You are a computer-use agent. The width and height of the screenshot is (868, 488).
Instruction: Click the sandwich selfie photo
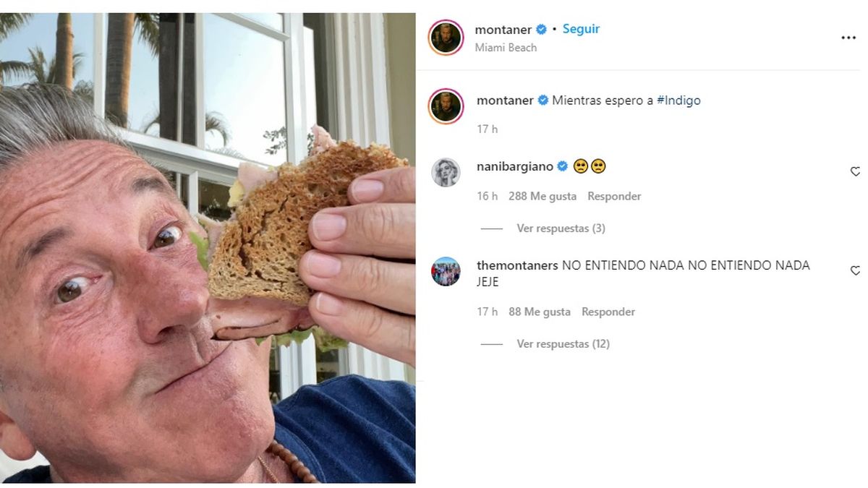click(208, 248)
